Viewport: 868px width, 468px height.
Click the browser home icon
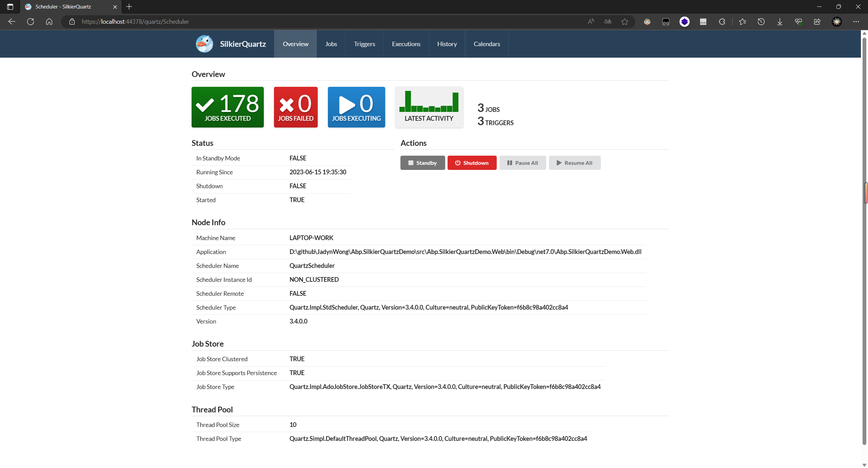tap(49, 22)
